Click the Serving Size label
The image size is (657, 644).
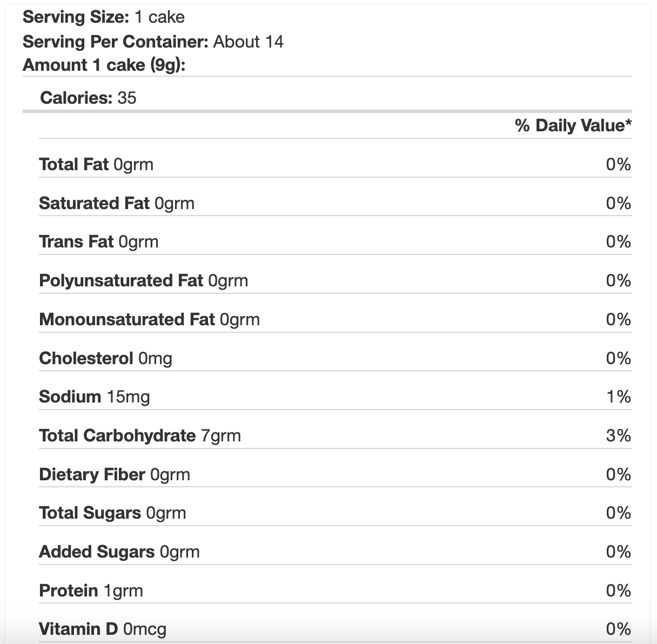point(76,17)
